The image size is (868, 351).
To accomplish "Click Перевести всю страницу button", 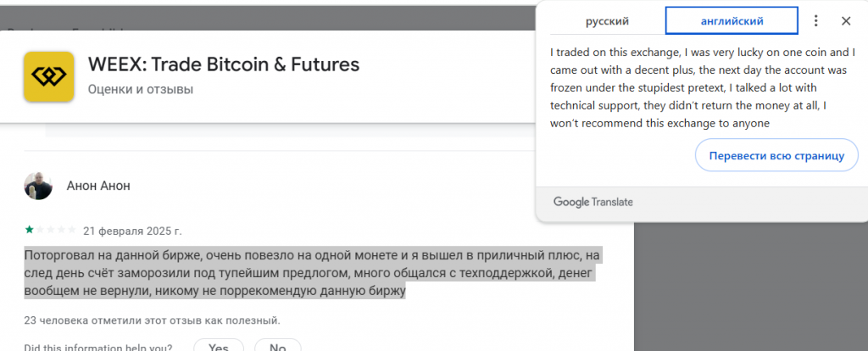I will 776,155.
